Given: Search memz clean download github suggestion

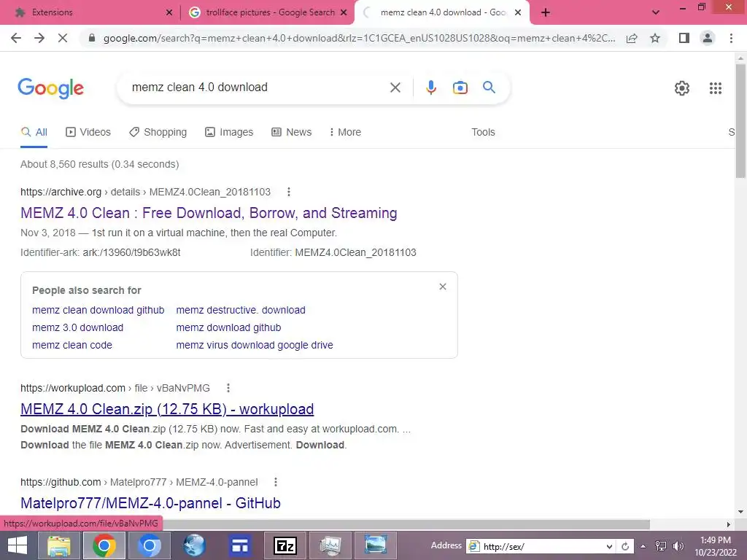Looking at the screenshot, I should [x=98, y=310].
